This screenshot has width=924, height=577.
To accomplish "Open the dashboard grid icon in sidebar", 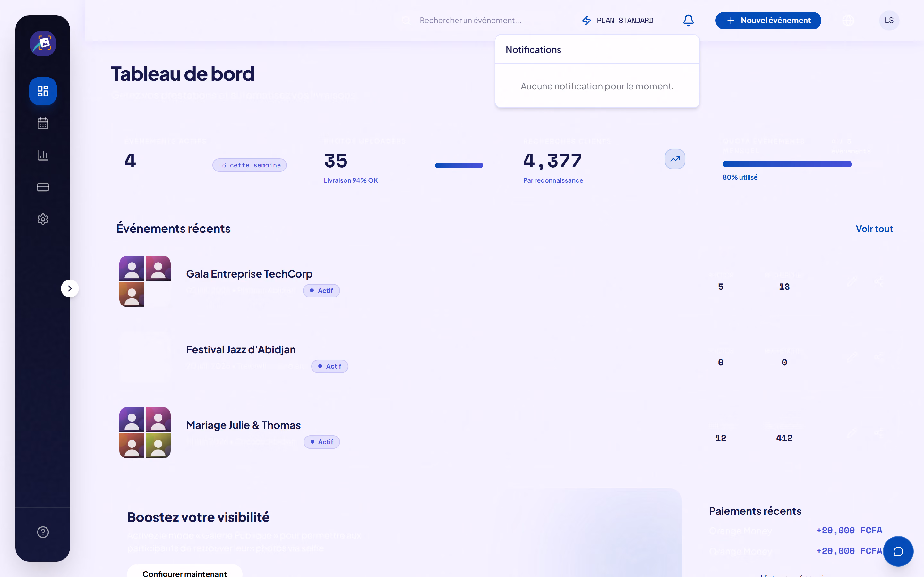I will pyautogui.click(x=43, y=91).
